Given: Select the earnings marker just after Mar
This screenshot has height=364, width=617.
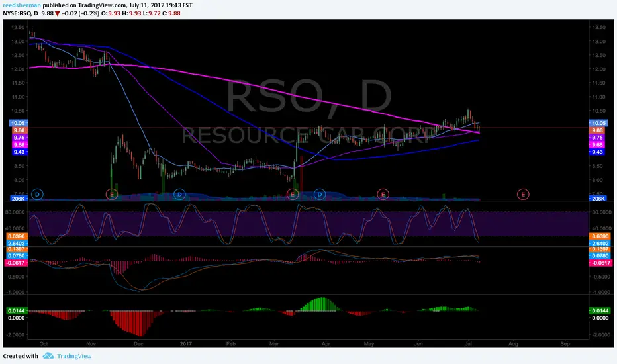Looking at the screenshot, I should pos(292,194).
